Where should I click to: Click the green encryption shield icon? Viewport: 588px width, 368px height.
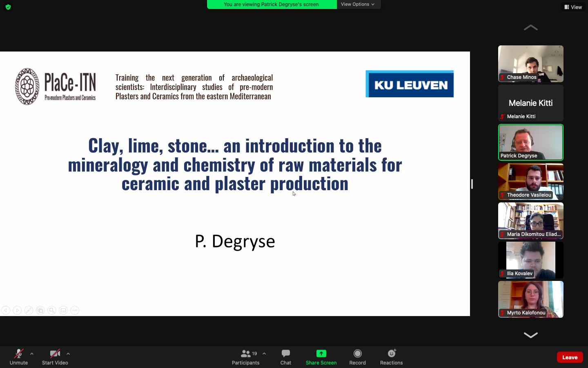(x=8, y=7)
